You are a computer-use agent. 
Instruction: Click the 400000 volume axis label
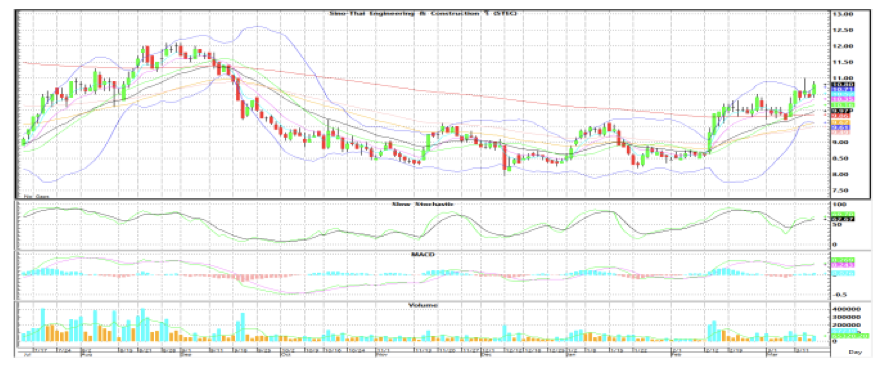[847, 309]
